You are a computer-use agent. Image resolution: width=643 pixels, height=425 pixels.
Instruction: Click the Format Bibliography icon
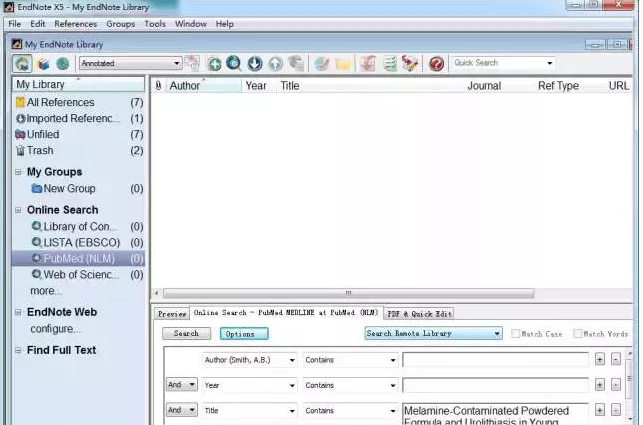pos(390,64)
